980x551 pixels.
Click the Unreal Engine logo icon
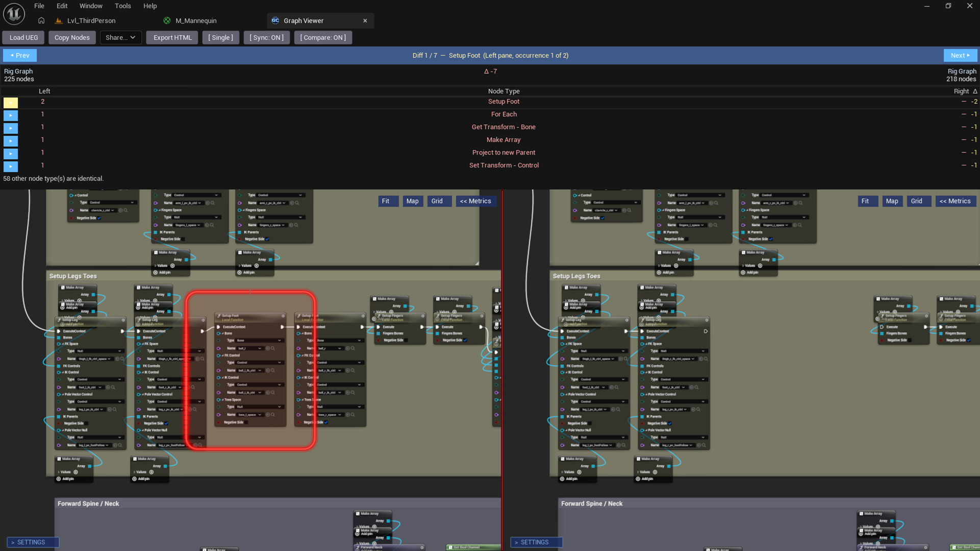14,14
